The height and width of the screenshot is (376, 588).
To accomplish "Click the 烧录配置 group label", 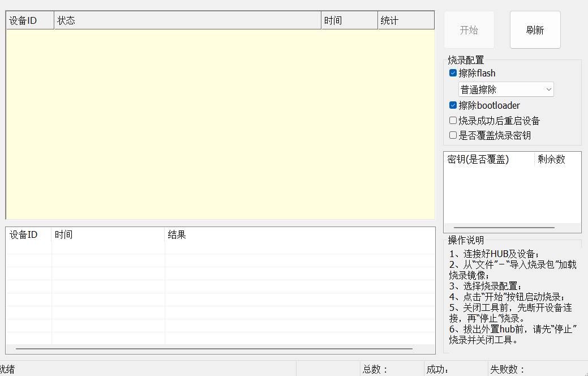I will point(466,60).
